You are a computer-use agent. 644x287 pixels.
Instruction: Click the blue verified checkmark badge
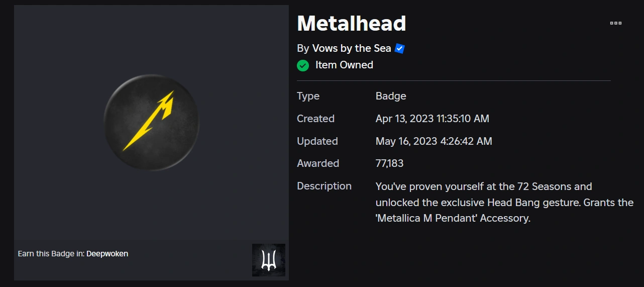(x=400, y=49)
